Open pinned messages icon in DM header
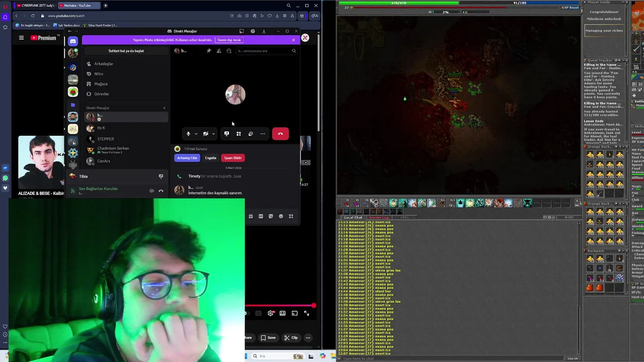Image resolution: width=644 pixels, height=362 pixels. [x=209, y=51]
